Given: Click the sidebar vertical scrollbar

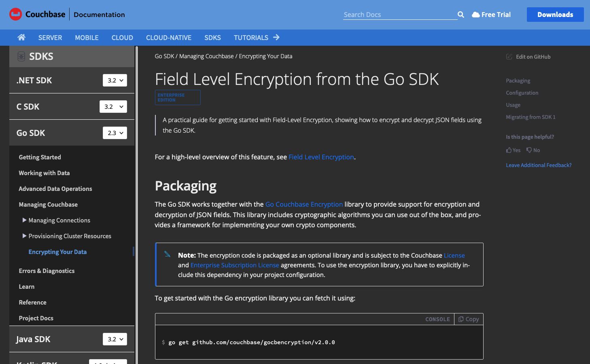Looking at the screenshot, I should [137, 205].
